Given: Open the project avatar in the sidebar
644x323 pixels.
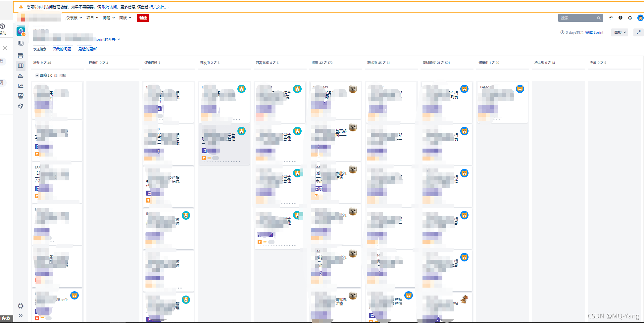Looking at the screenshot, I should [21, 31].
